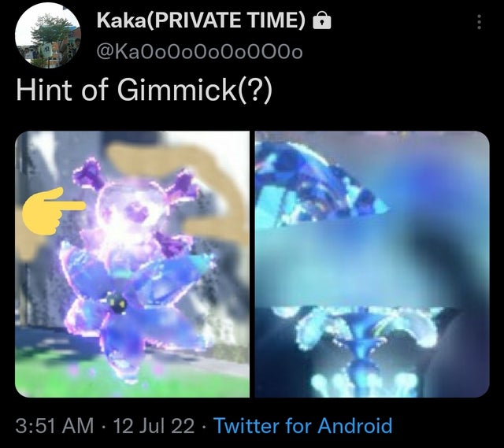Click the 3:51 AM timestamp
Image resolution: width=504 pixels, height=448 pixels.
pos(54,426)
